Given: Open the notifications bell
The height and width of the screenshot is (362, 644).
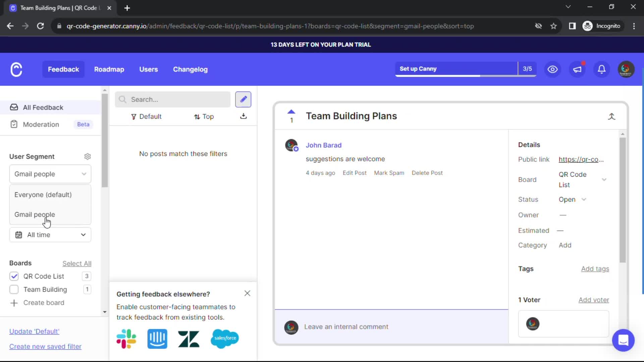Looking at the screenshot, I should coord(601,69).
